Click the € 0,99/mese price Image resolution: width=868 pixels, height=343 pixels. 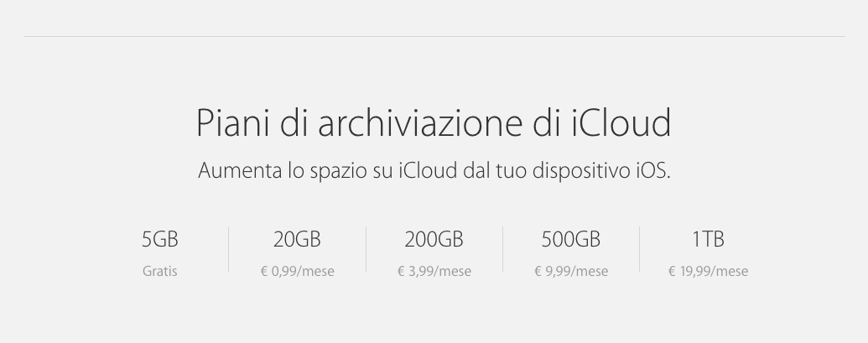pos(297,272)
